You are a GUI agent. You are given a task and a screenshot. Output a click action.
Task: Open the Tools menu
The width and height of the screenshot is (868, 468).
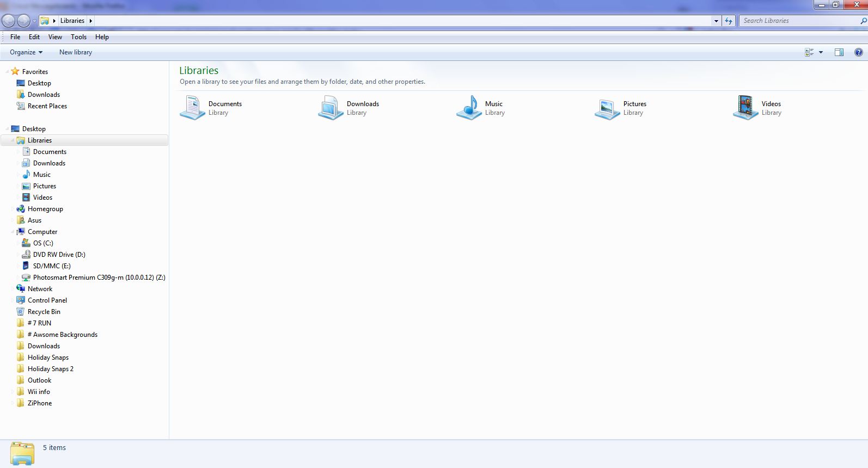point(78,37)
